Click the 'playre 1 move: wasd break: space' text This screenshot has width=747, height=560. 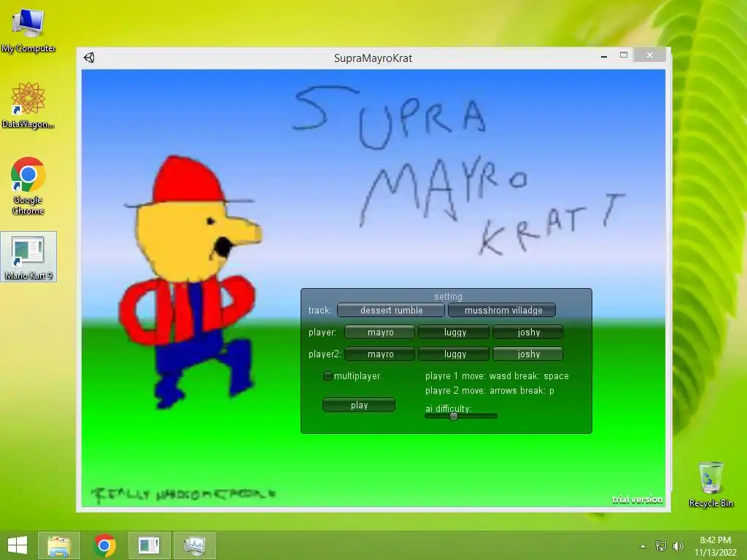click(496, 376)
